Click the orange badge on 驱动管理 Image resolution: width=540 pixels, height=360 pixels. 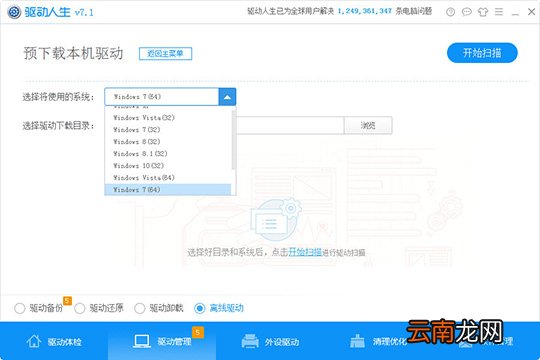(198, 332)
